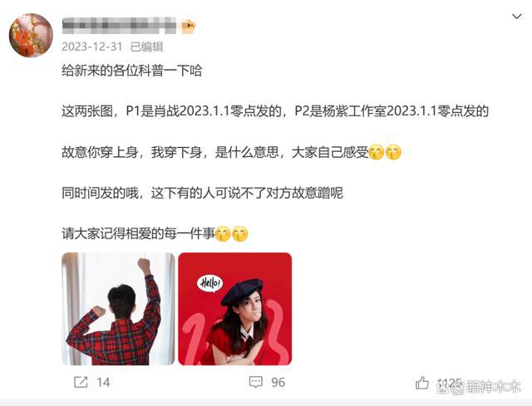The image size is (532, 406).
Task: Open the red beret photo thumbnail
Action: 234,309
